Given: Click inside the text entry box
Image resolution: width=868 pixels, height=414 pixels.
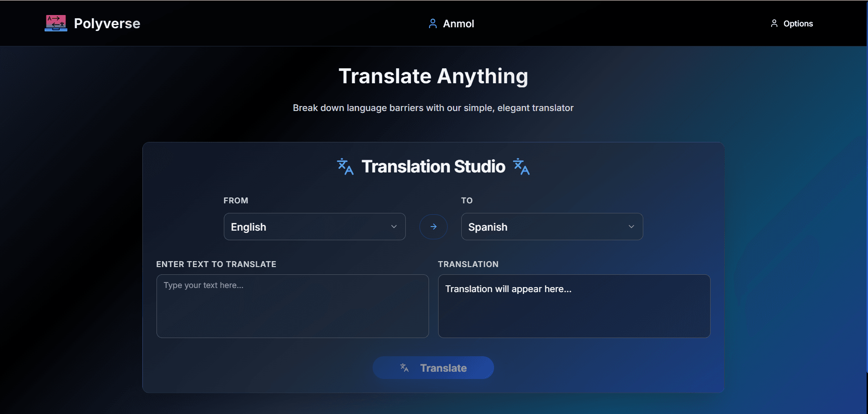Looking at the screenshot, I should 292,306.
